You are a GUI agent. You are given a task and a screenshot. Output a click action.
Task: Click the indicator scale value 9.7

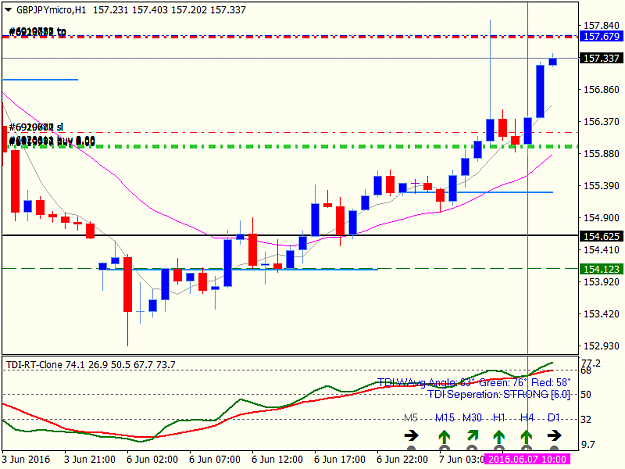(x=588, y=445)
